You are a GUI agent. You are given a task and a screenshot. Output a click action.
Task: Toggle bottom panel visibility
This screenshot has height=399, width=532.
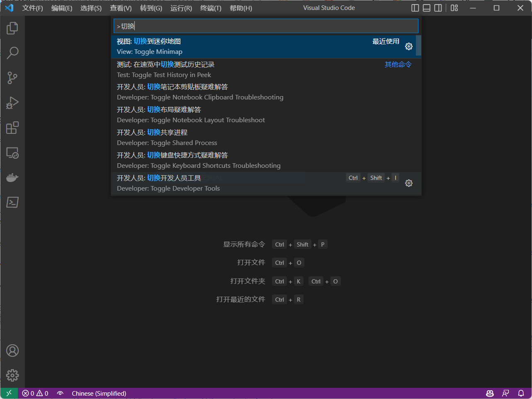[427, 8]
